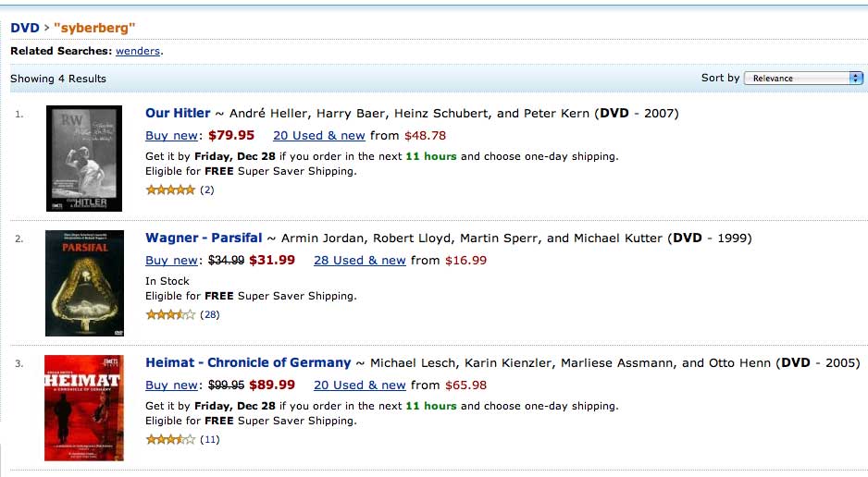This screenshot has width=868, height=477.
Task: Go to the DVD breadcrumb category
Action: pos(25,28)
